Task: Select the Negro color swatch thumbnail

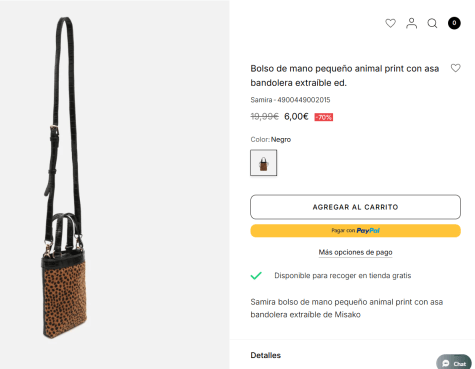Action: (x=263, y=163)
